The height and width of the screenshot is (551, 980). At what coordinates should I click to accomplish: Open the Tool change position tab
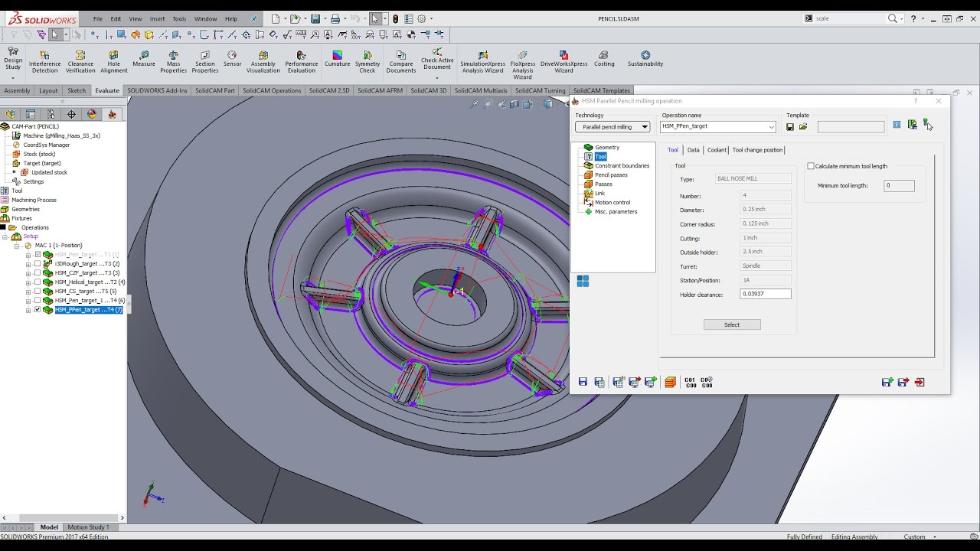[x=757, y=150]
